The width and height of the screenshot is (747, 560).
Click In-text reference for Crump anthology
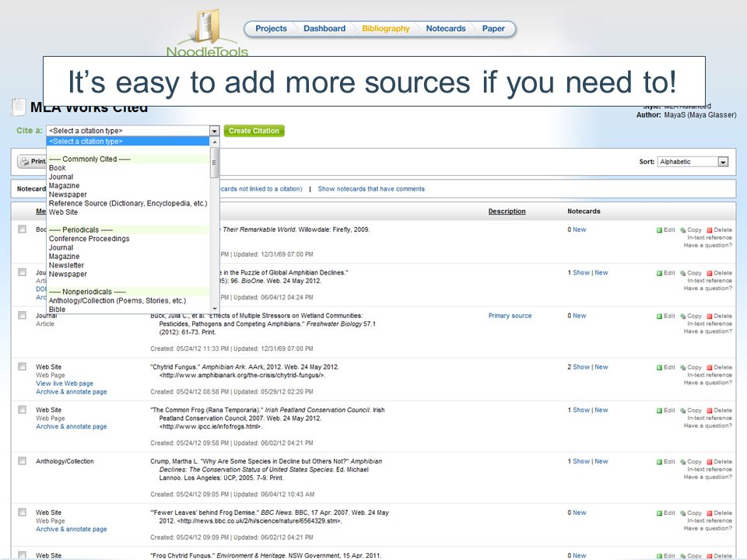710,470
